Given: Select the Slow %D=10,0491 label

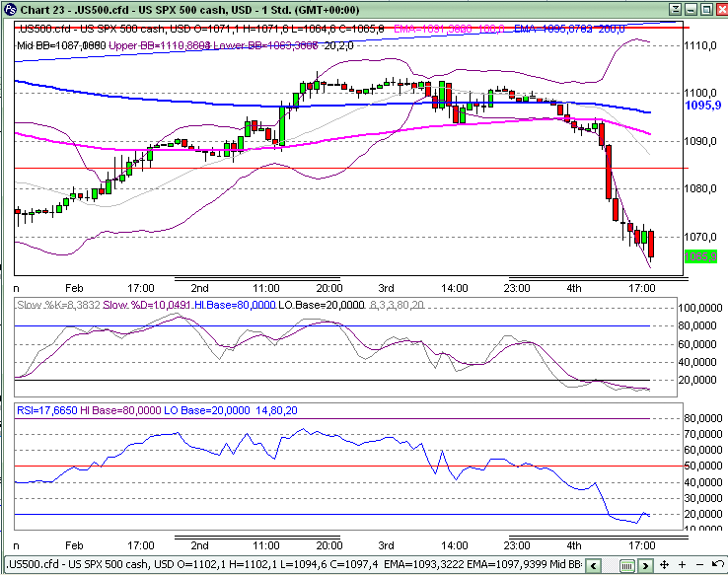Looking at the screenshot, I should 147,305.
